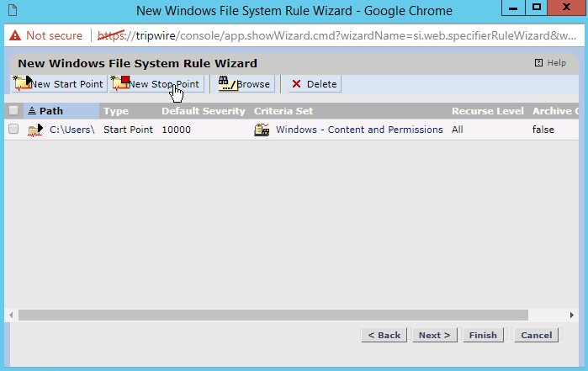Open the C:\Users\ path link
The height and width of the screenshot is (371, 588).
click(x=72, y=130)
